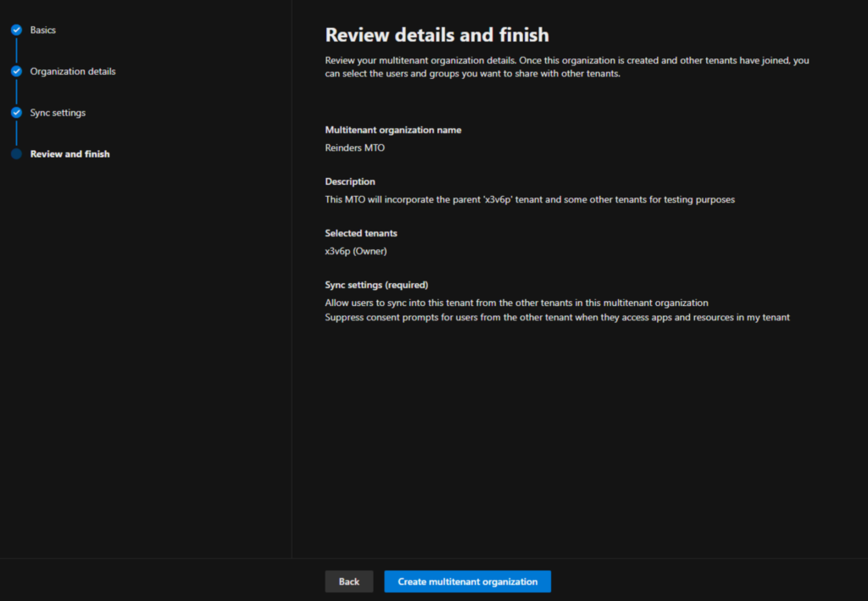The height and width of the screenshot is (601, 868).
Task: Click the 'Selected tenants' label
Action: coord(361,234)
